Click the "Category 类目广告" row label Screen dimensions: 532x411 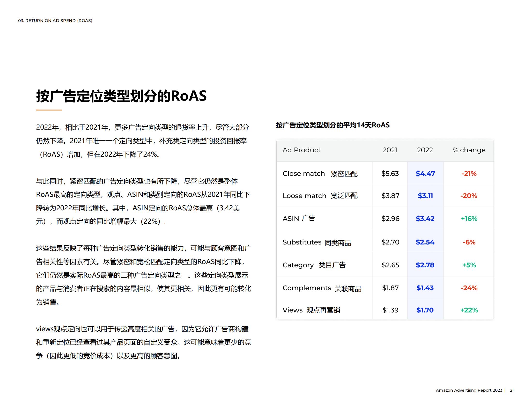(315, 265)
